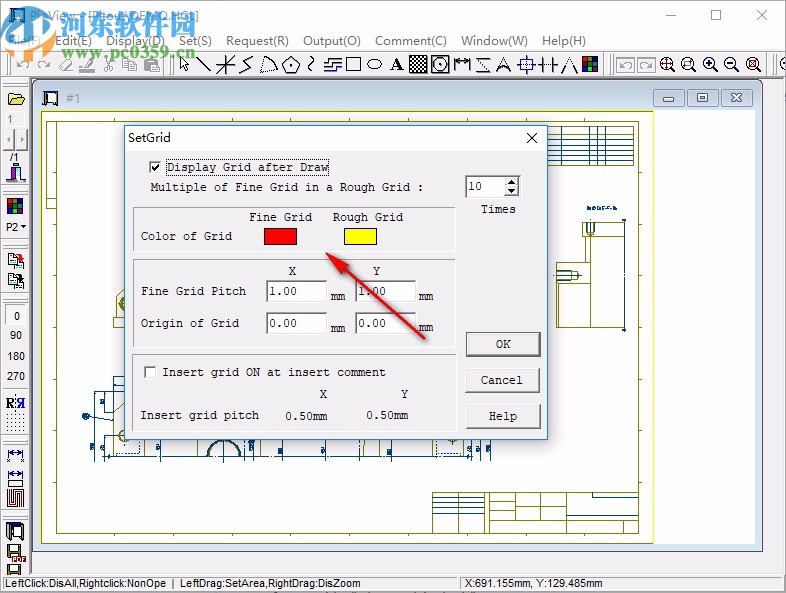Click the RЯ mirror text icon
786x593 pixels.
click(x=16, y=403)
